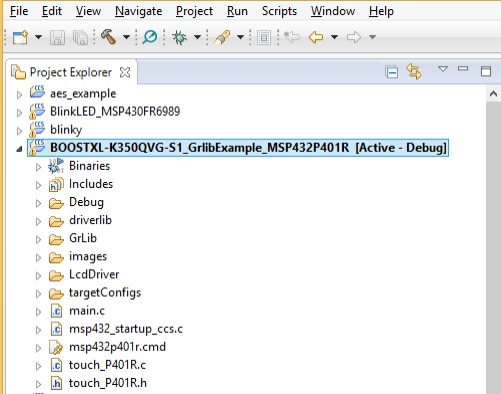
Task: Select the blinky project
Action: pos(66,130)
